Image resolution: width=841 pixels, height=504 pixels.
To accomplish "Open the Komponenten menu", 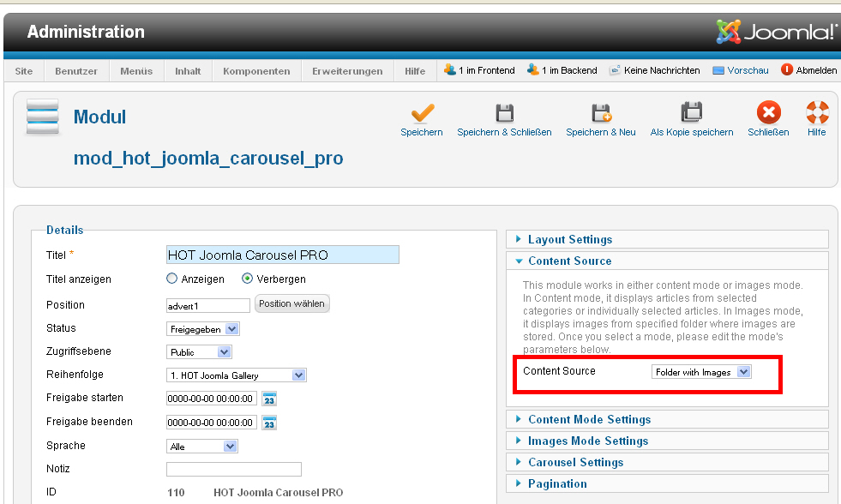I will point(256,71).
